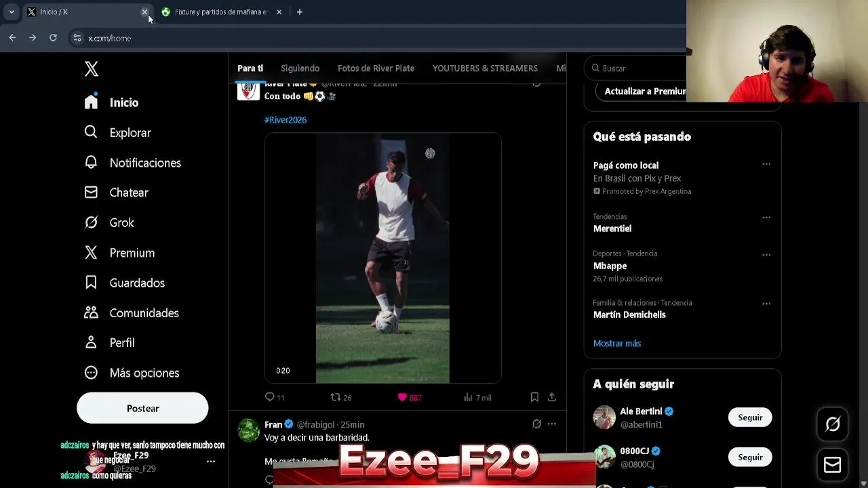Reload the page with refresh icon
Image resolution: width=868 pixels, height=488 pixels.
[x=53, y=38]
